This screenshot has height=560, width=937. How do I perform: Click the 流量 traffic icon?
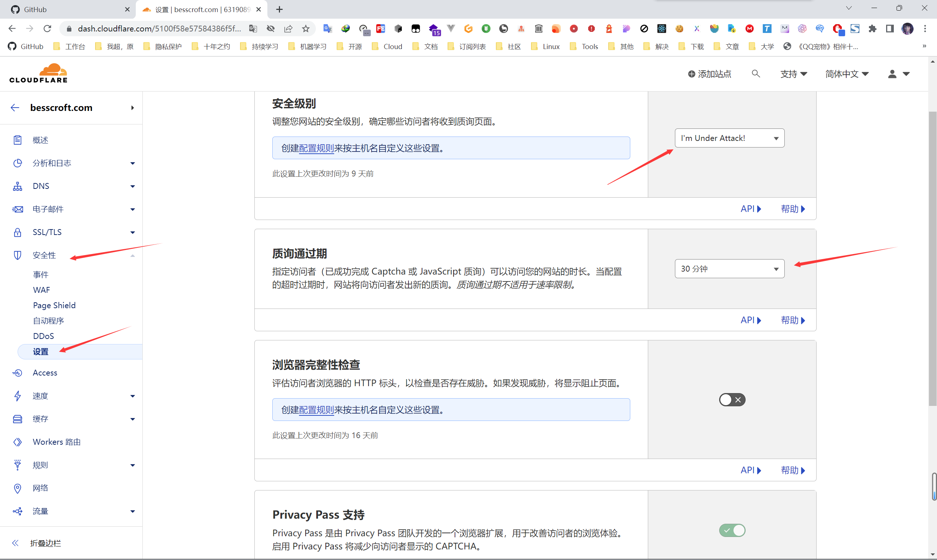click(x=17, y=511)
